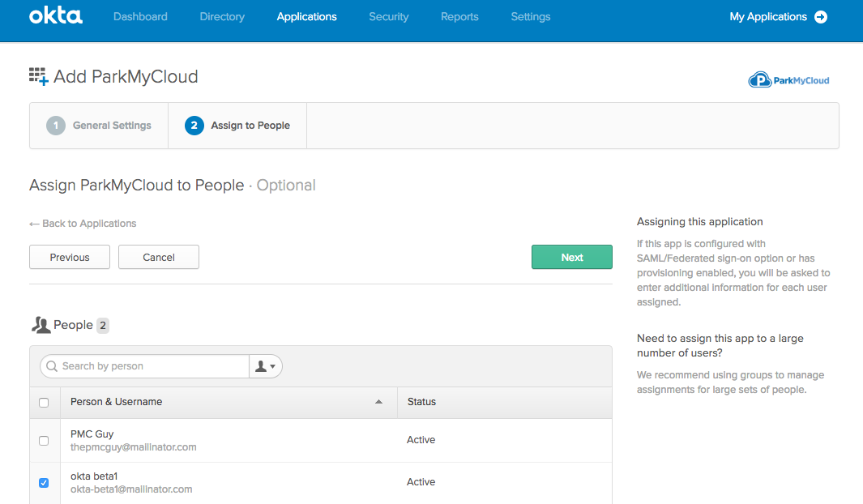Click the Okta logo
Screen dimensions: 863x504
click(56, 15)
